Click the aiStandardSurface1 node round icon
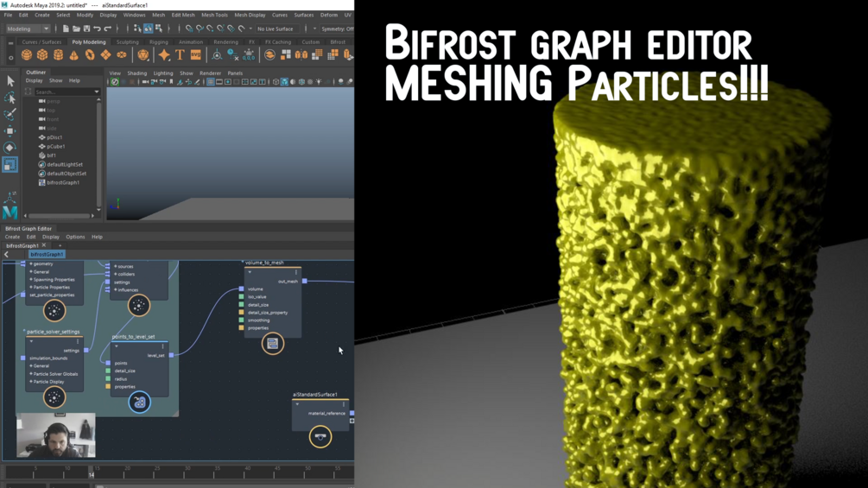 (320, 436)
